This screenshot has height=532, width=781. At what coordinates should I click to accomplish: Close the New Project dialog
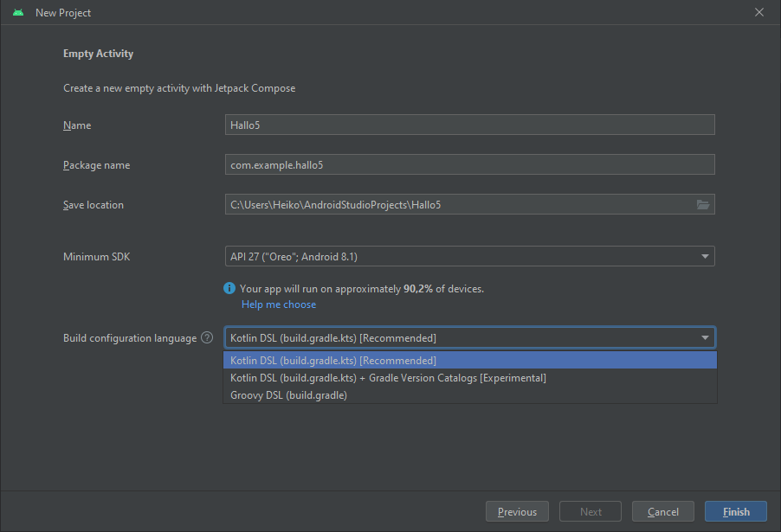pos(759,12)
